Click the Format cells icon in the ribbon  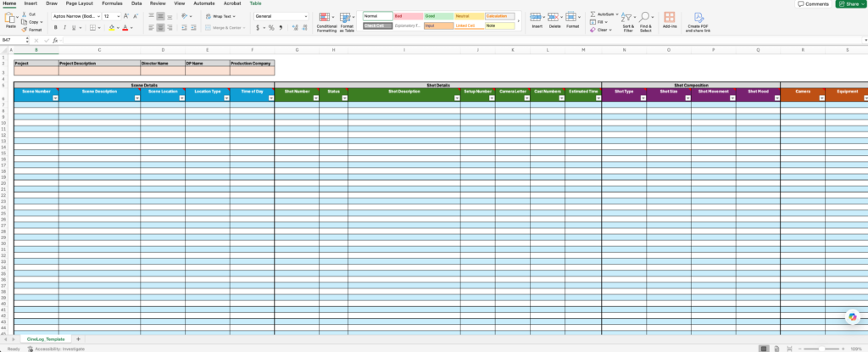(x=570, y=17)
